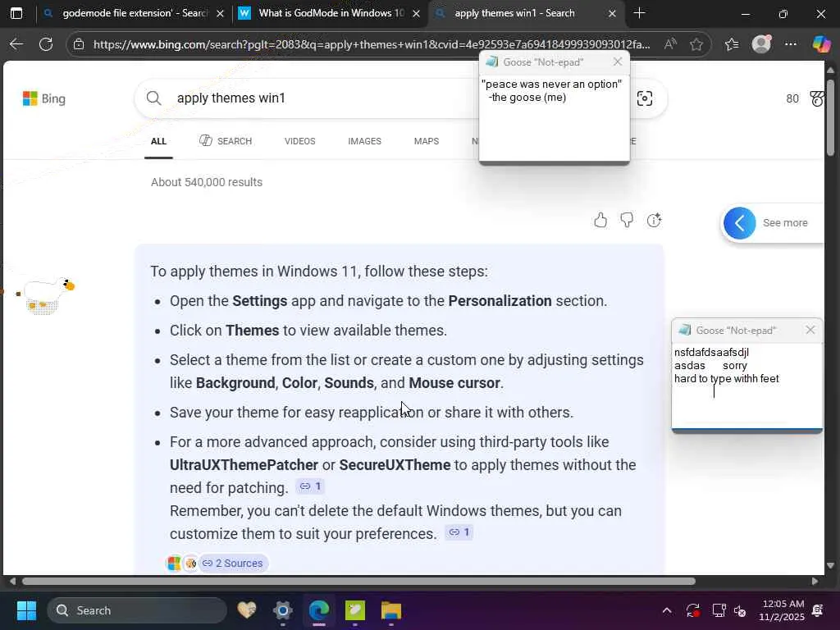Open Microsoft Edge from taskbar

pyautogui.click(x=319, y=610)
